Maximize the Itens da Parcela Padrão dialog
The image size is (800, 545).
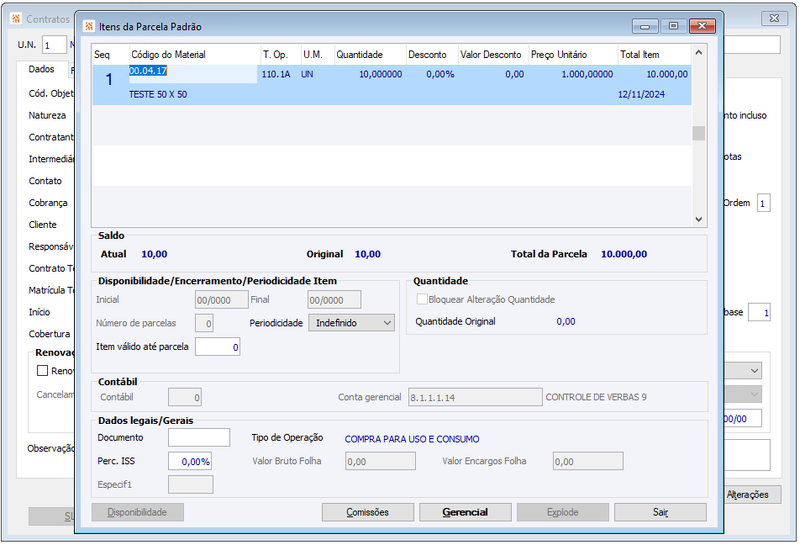point(673,26)
